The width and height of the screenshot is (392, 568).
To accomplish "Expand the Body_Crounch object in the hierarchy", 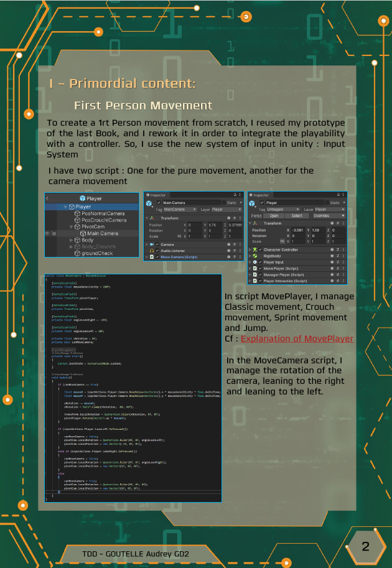I will [x=72, y=247].
